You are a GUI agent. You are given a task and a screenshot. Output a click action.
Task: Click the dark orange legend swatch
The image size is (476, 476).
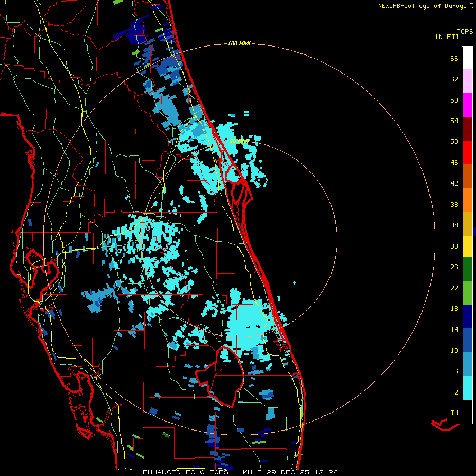point(467,176)
